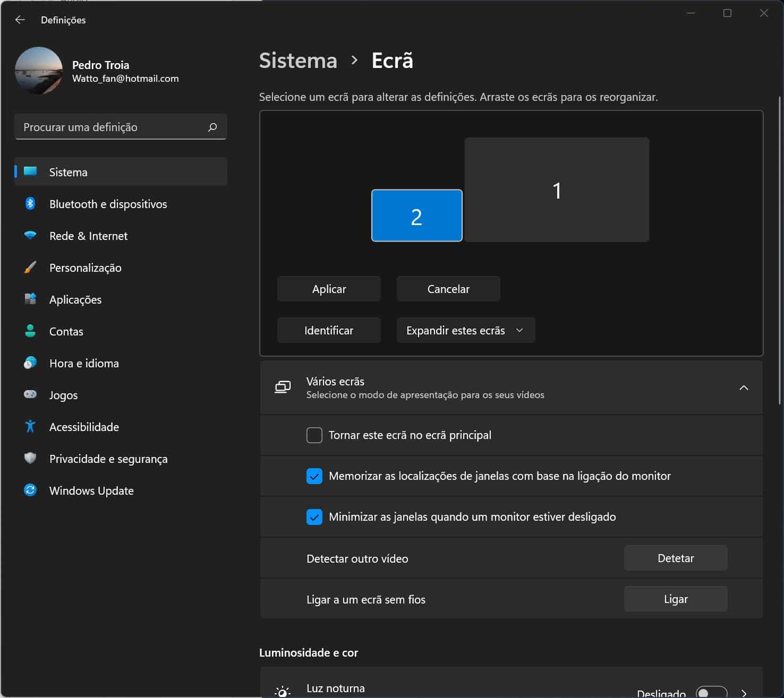Viewport: 784px width, 698px height.
Task: Disable Minimizar as janelas quando monitor desligado
Action: [x=314, y=516]
